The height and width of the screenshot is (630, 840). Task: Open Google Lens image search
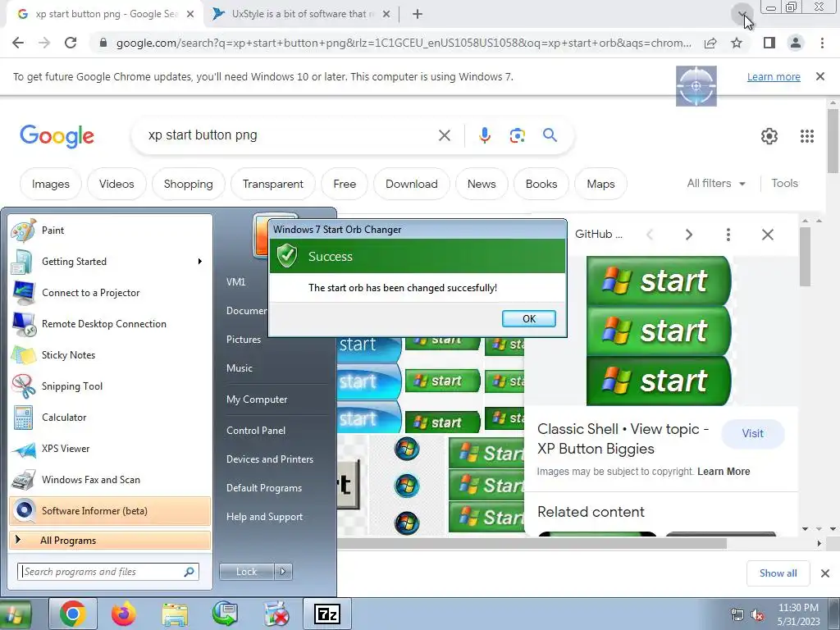(517, 135)
